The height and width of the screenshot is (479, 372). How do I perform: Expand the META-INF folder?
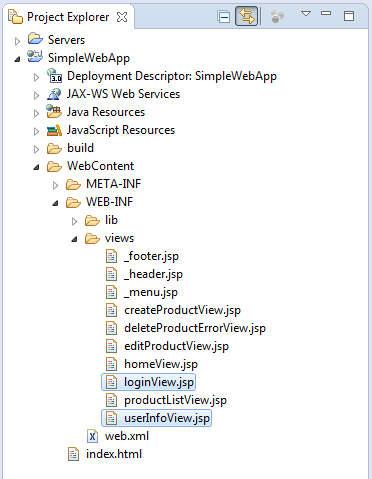point(55,185)
